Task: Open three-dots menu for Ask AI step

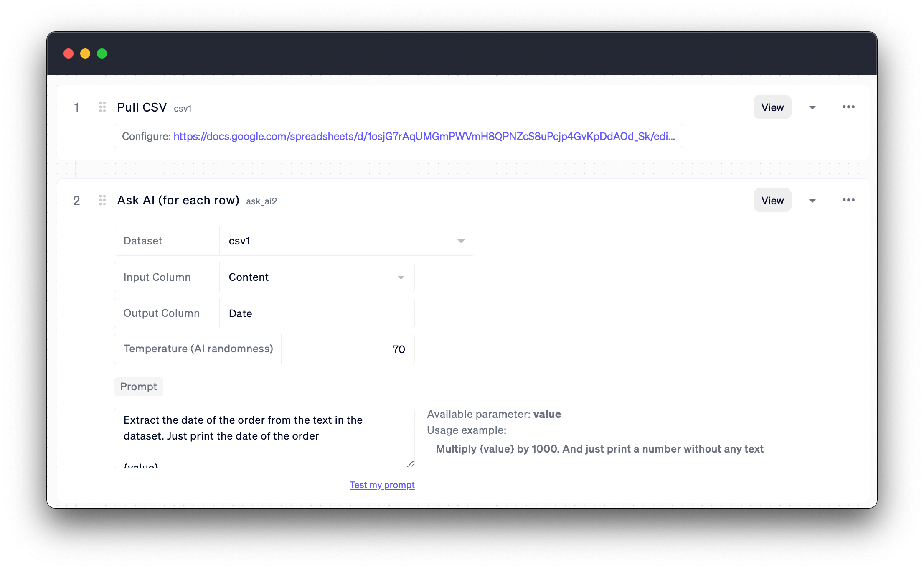Action: point(848,201)
